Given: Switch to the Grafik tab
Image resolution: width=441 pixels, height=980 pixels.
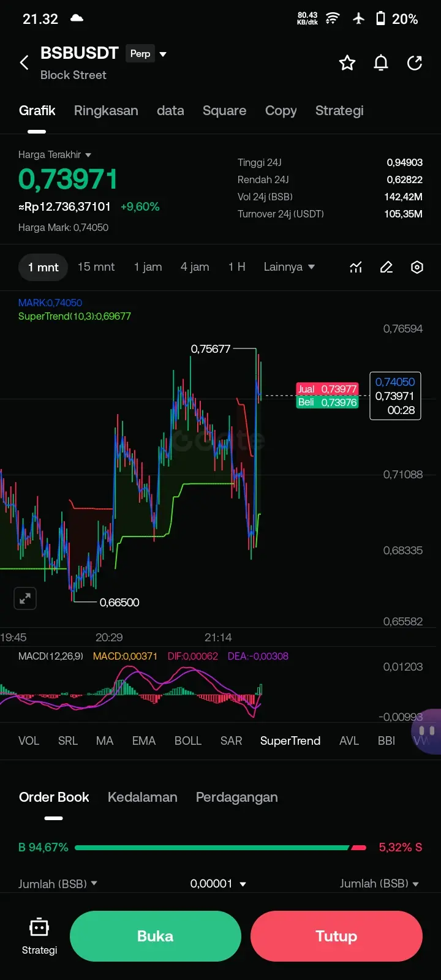Looking at the screenshot, I should 37,111.
